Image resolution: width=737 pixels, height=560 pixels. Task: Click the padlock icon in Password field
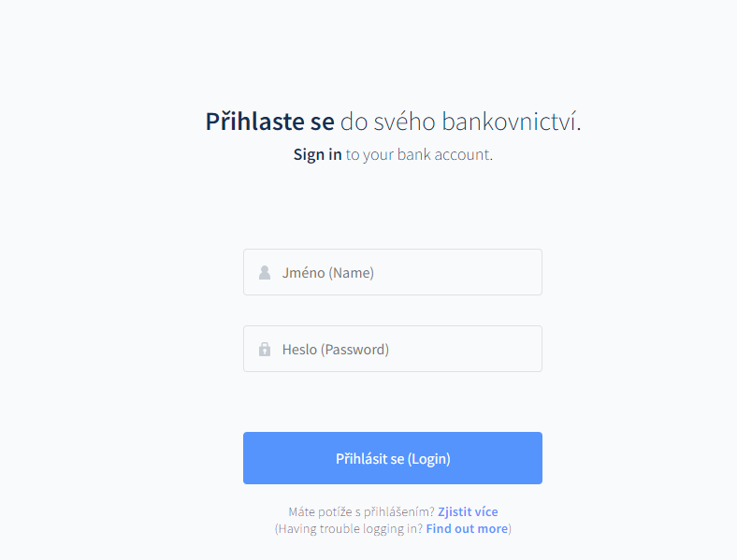point(265,350)
